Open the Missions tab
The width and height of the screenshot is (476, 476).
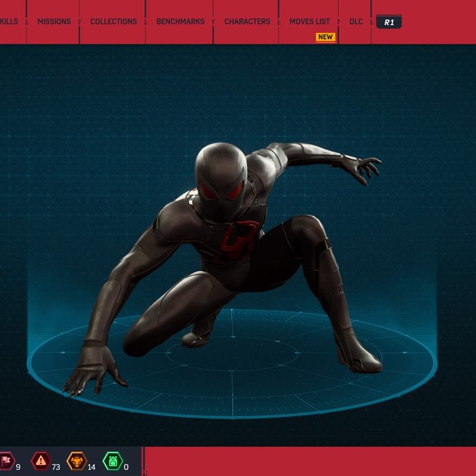[x=54, y=22]
